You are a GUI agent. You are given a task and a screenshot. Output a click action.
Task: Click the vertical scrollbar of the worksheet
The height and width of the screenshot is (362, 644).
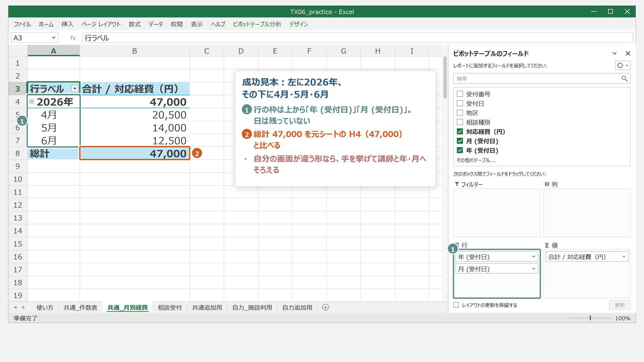click(x=445, y=78)
